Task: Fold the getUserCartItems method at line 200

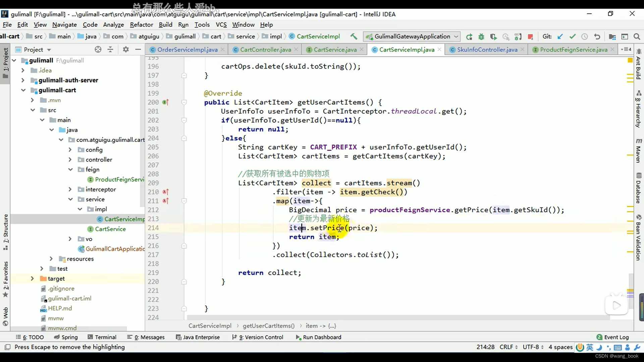Action: point(184,102)
